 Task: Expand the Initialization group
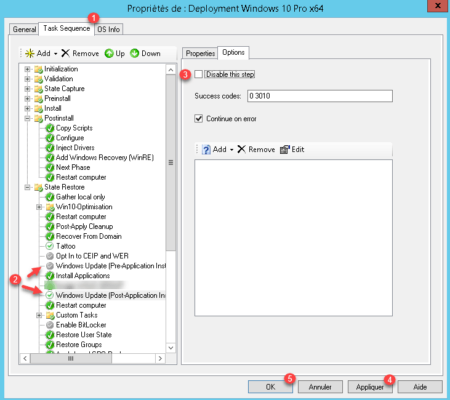click(x=28, y=69)
